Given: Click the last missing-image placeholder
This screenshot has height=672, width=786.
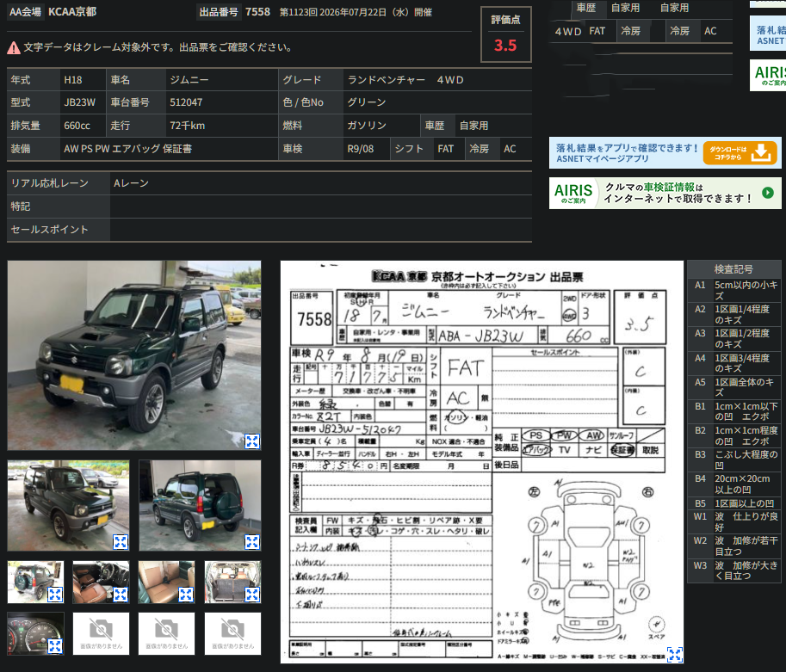Looking at the screenshot, I should point(232,633).
